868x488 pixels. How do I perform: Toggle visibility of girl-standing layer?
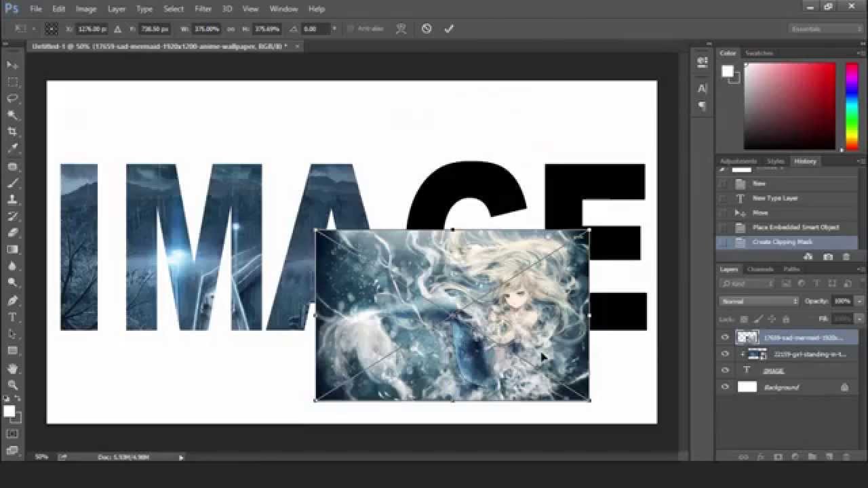pyautogui.click(x=725, y=354)
